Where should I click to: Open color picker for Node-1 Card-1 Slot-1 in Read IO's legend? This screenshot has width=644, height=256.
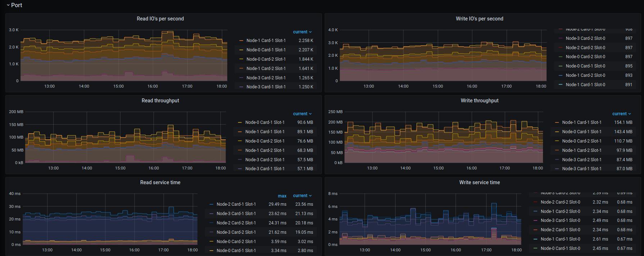(241, 41)
